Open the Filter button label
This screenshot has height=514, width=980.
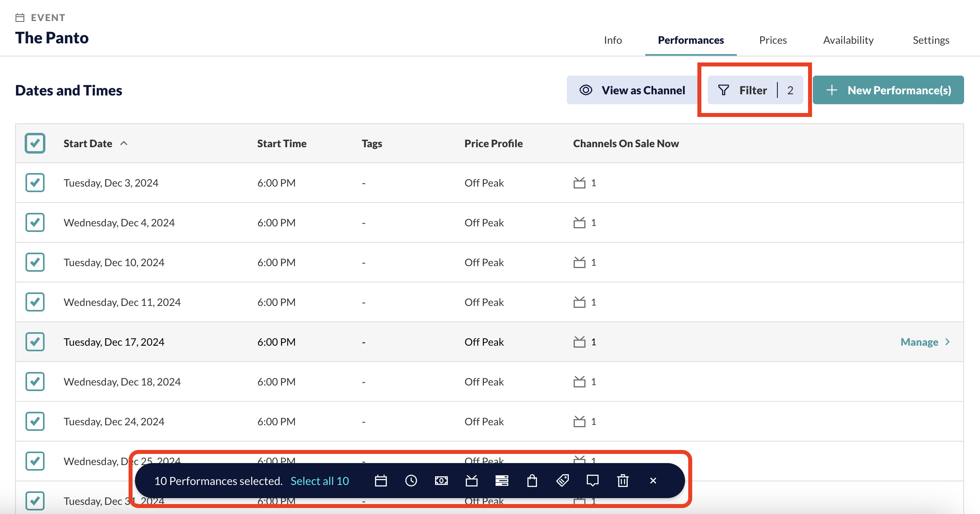click(x=753, y=90)
